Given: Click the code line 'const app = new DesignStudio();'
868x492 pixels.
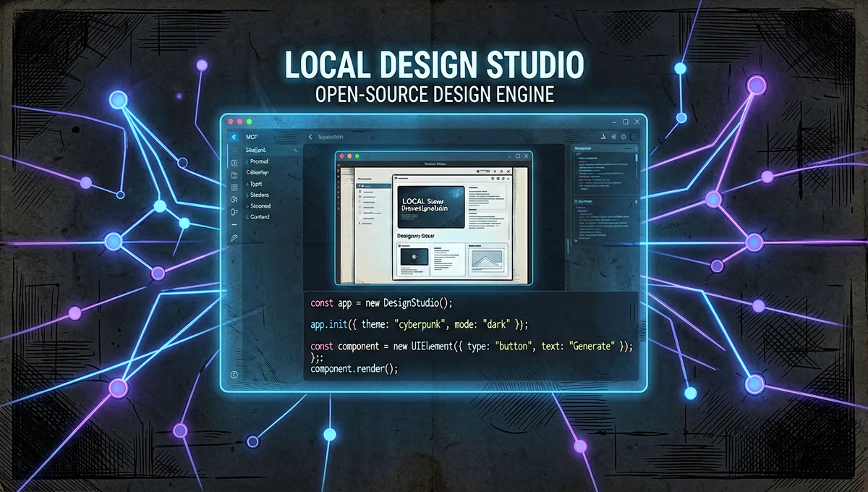Looking at the screenshot, I should pyautogui.click(x=381, y=302).
